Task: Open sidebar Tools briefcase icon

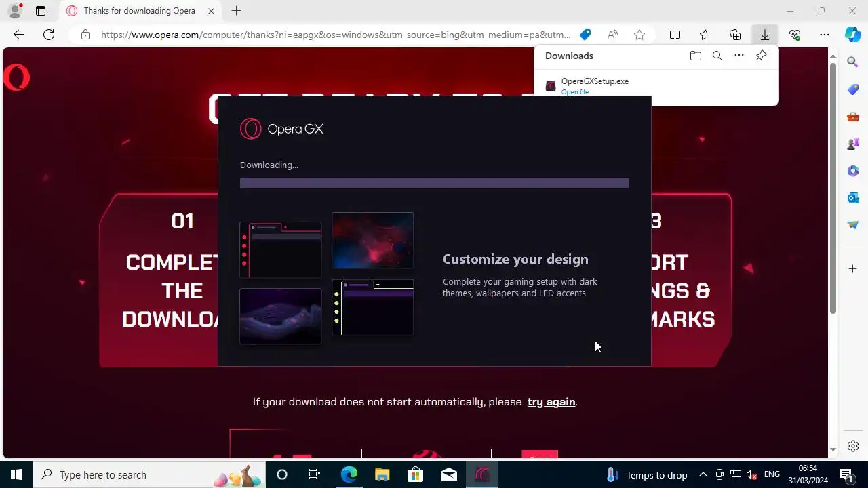Action: click(x=853, y=117)
